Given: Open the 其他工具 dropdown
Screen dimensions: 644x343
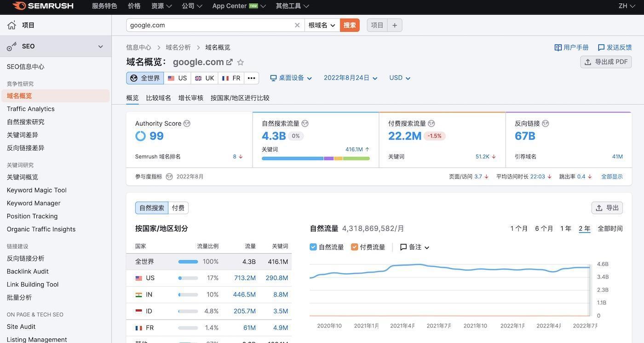Looking at the screenshot, I should [x=292, y=6].
